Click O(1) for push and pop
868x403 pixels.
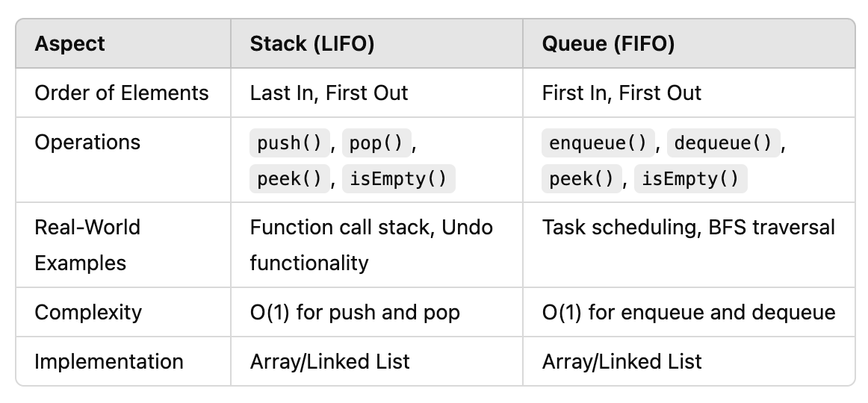(355, 312)
